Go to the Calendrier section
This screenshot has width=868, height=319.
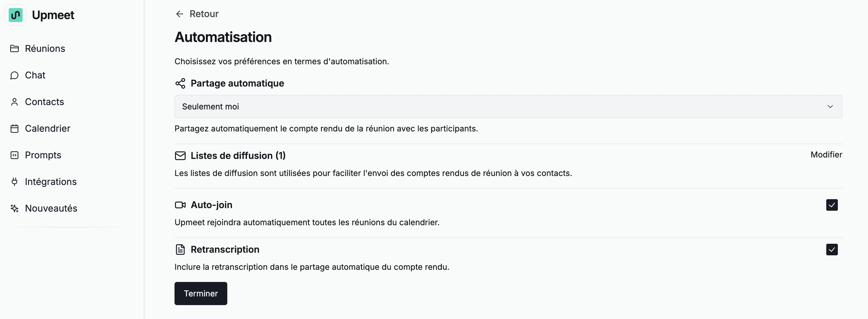48,129
